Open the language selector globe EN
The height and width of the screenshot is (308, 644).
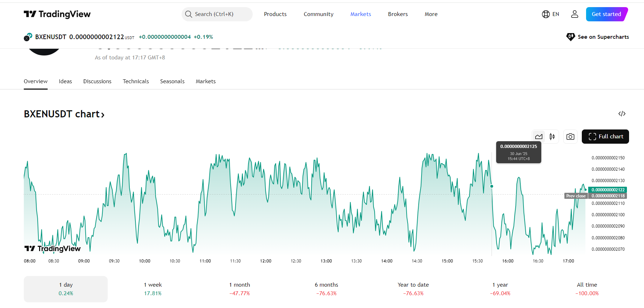click(551, 14)
